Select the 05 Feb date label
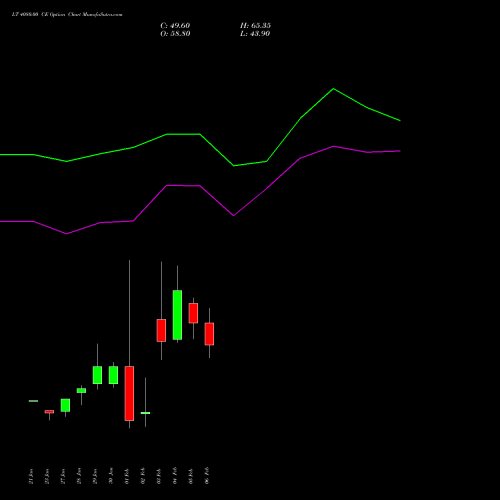This screenshot has height=500, width=500. (x=191, y=476)
